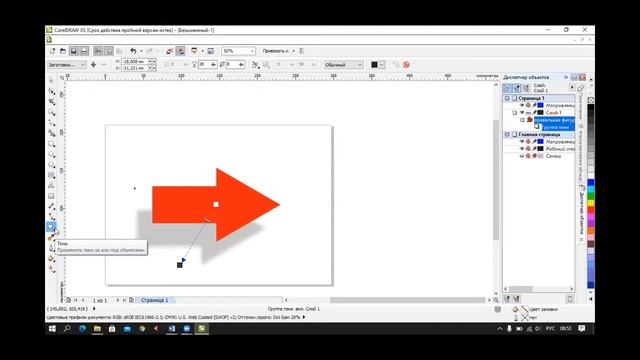Toggle printing icon of Сетка layer
This screenshot has height=360, width=640.
(528, 156)
